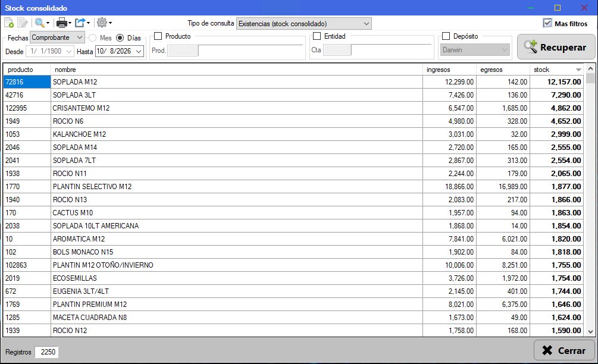This screenshot has width=598, height=364.
Task: Click the Cta code input field
Action: click(x=337, y=50)
